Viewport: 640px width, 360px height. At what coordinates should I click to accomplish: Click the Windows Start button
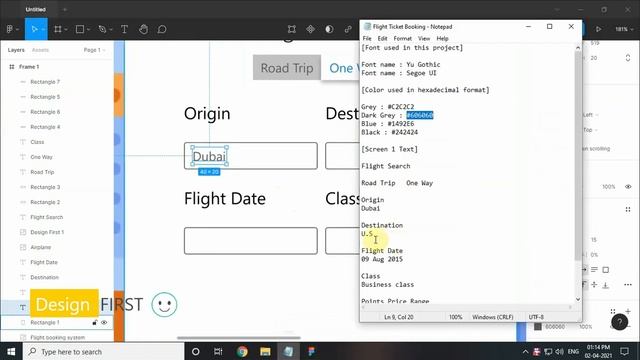(11, 351)
